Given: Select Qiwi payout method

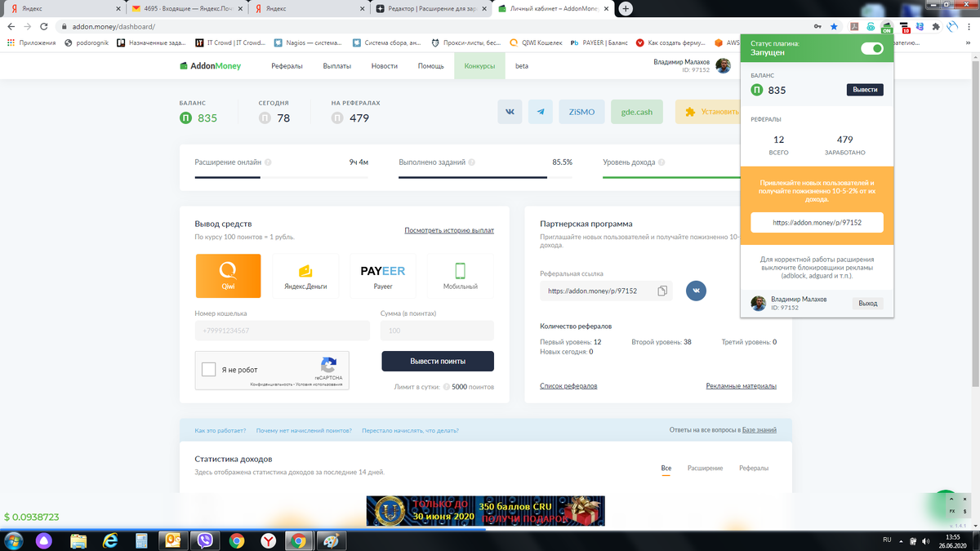Looking at the screenshot, I should click(x=229, y=276).
